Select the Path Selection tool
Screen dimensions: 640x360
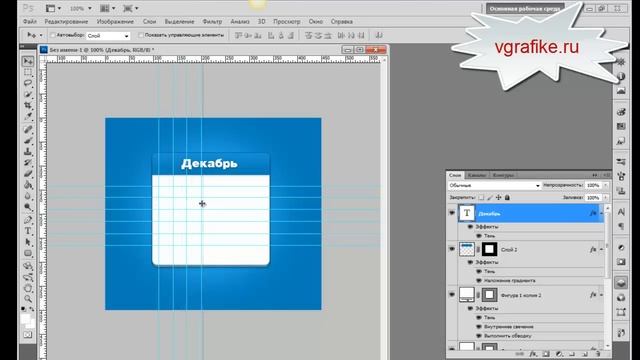click(28, 242)
